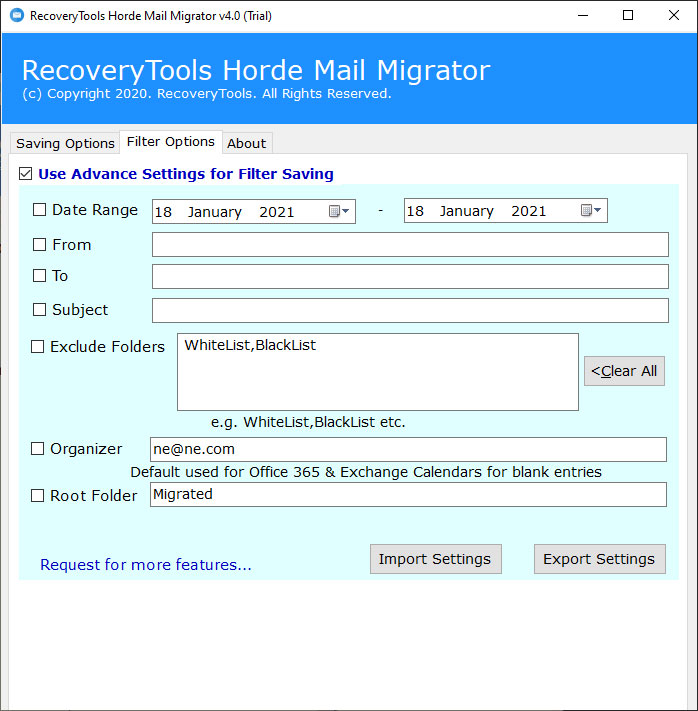This screenshot has height=711, width=698.
Task: Open the About tab
Action: 247,143
